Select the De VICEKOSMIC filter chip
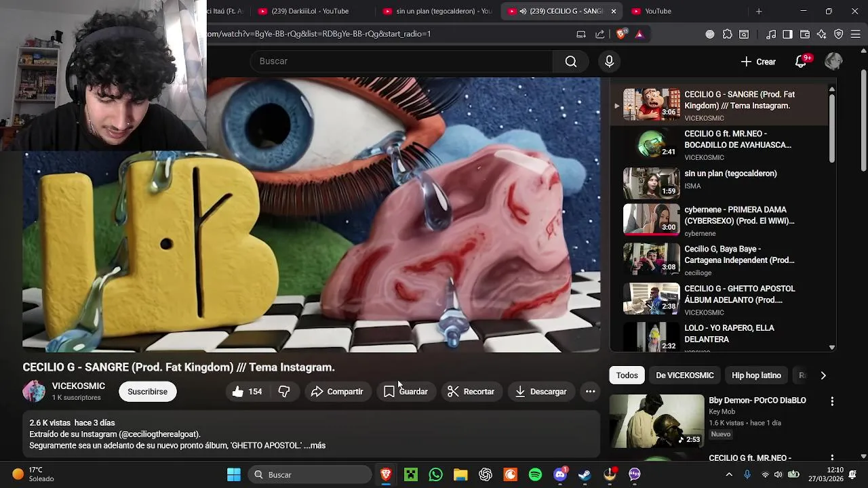The height and width of the screenshot is (488, 868). point(684,375)
